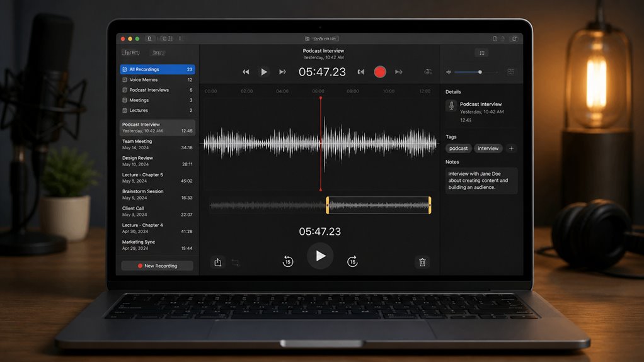Select the Lecture - Chapter 4 recording
Viewport: 644px width, 362px height.
pos(158,228)
